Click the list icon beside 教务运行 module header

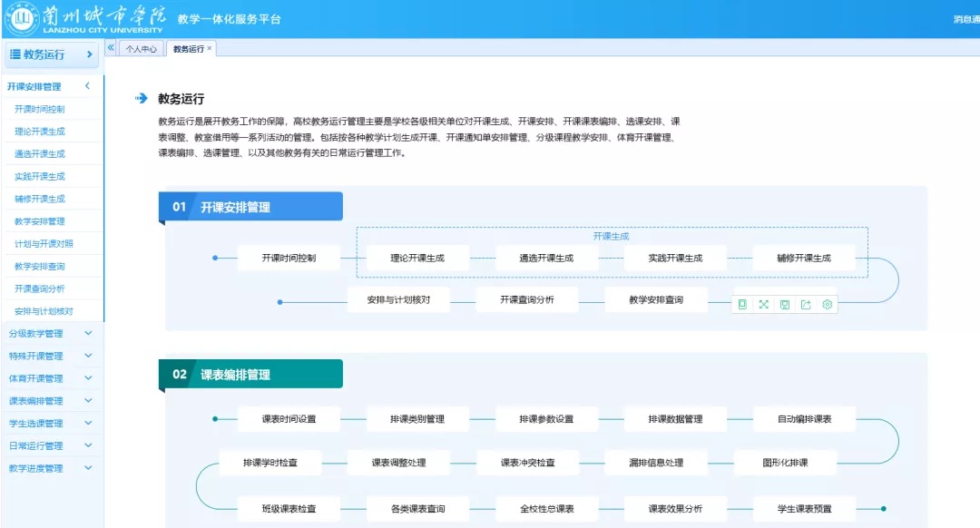tap(15, 54)
